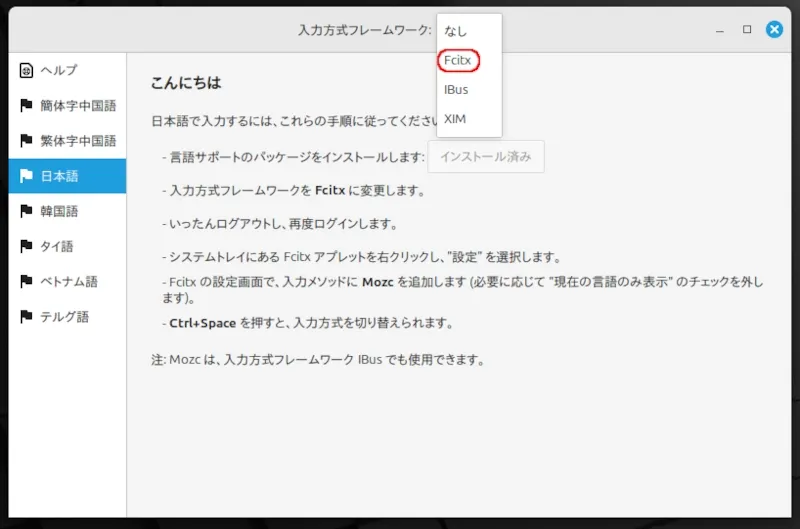This screenshot has width=800, height=529.
Task: Open the ヘルプ page label
Action: 59,70
